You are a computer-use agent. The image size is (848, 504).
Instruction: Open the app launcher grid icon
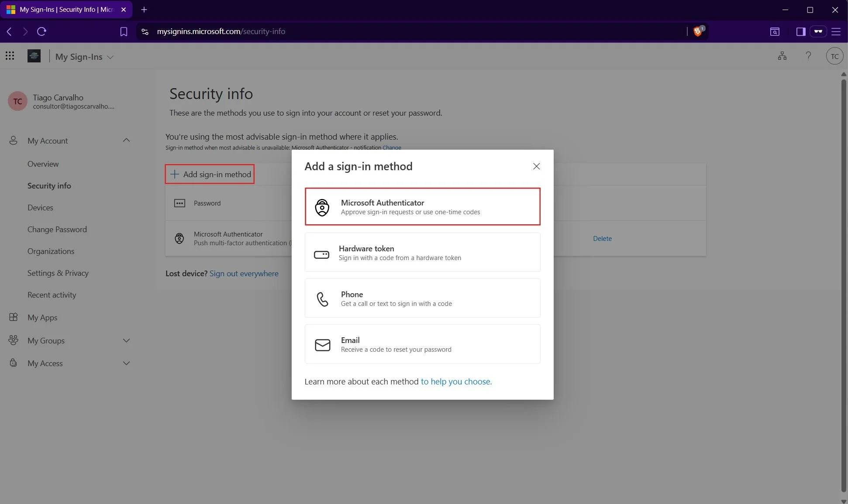10,56
